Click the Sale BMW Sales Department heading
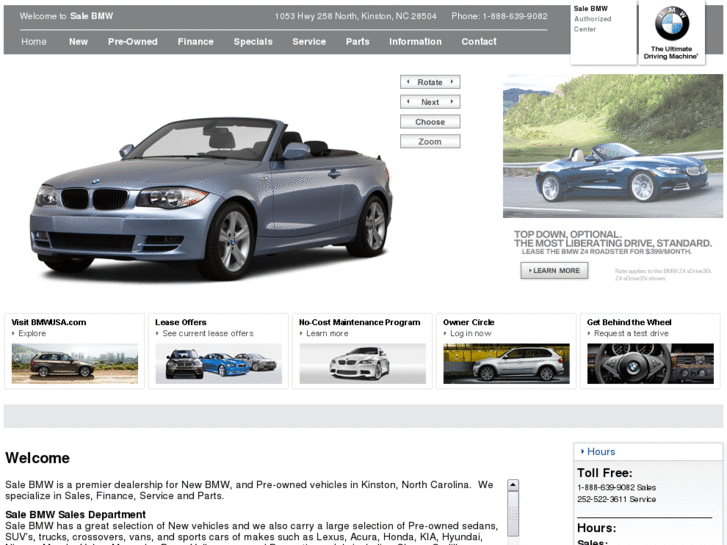 76,515
